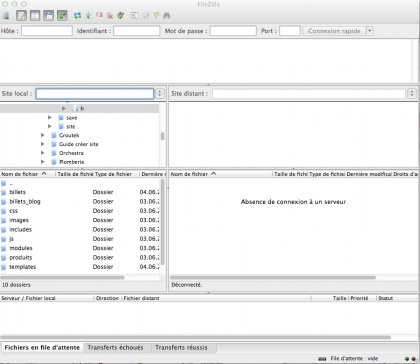420x364 pixels.
Task: Expand the Plomberie folder tree node
Action: click(43, 162)
